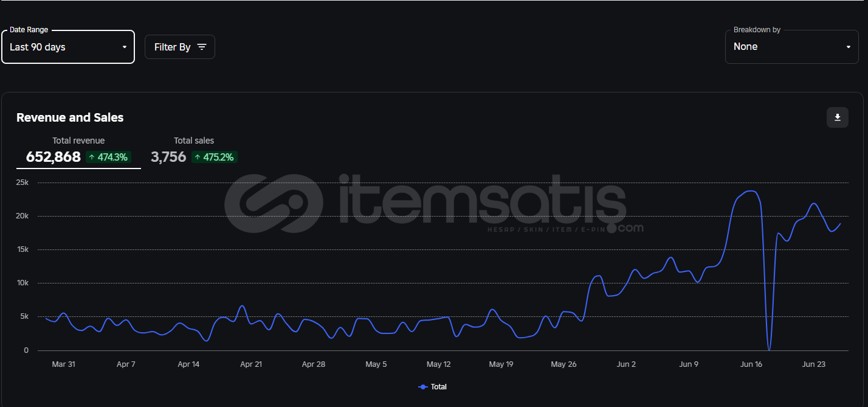Select the Total revenue metric tab
The image size is (868, 407).
click(78, 151)
